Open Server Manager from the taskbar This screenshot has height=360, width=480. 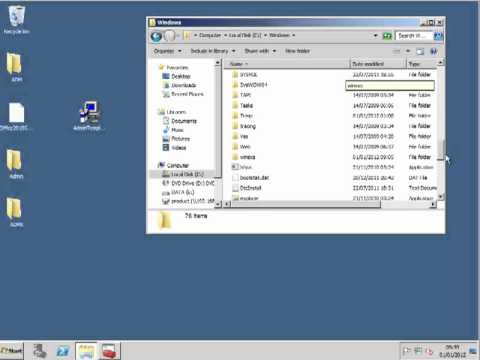click(x=40, y=351)
